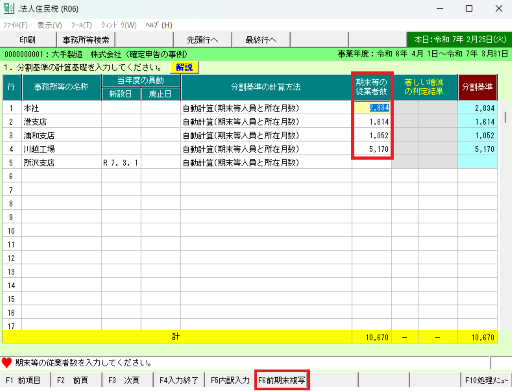
Task: Open the ツール(T) menu
Action: point(81,25)
